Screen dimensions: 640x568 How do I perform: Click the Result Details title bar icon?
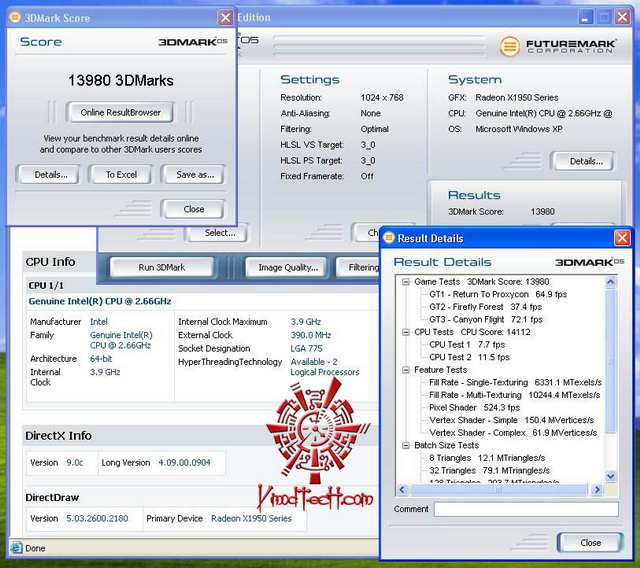(x=389, y=237)
